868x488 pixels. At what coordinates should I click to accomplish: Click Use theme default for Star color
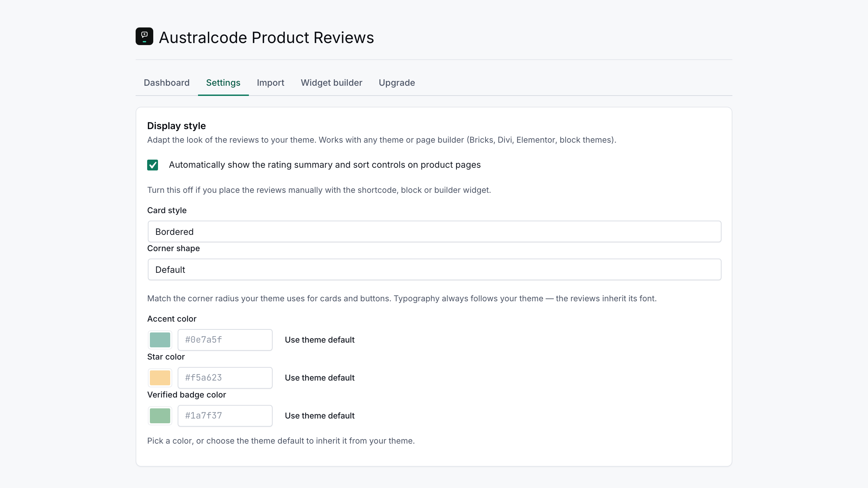coord(319,378)
